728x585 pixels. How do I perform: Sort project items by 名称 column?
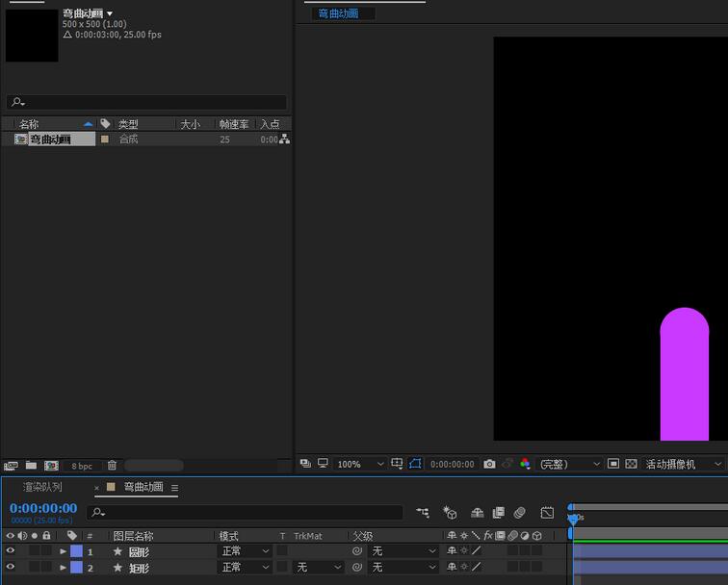29,124
